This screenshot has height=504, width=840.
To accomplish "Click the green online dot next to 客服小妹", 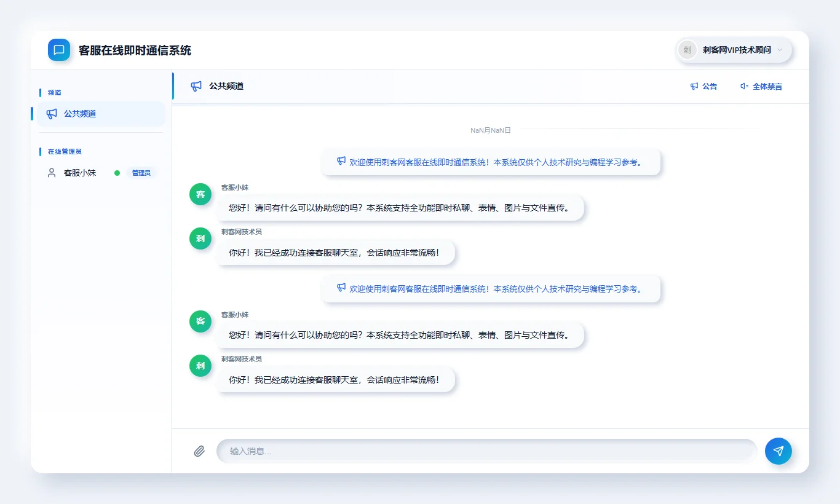I will pyautogui.click(x=117, y=173).
